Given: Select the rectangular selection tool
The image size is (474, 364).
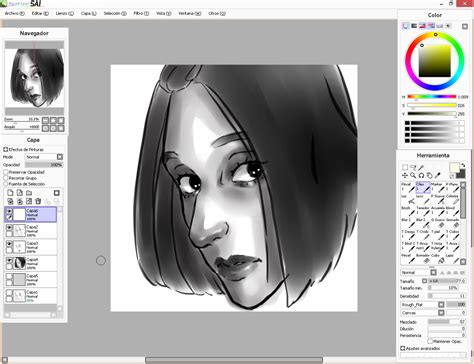Looking at the screenshot, I should (405, 167).
